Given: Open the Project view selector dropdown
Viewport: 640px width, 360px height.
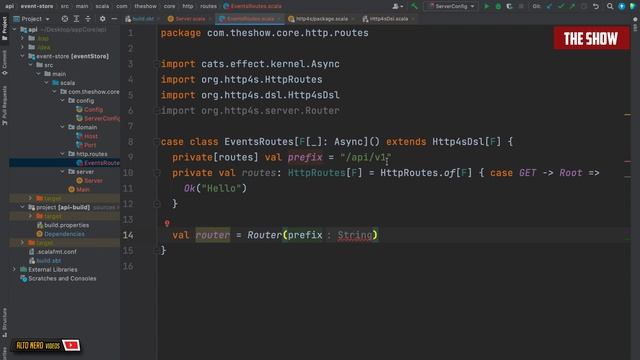Looking at the screenshot, I should coord(32,19).
